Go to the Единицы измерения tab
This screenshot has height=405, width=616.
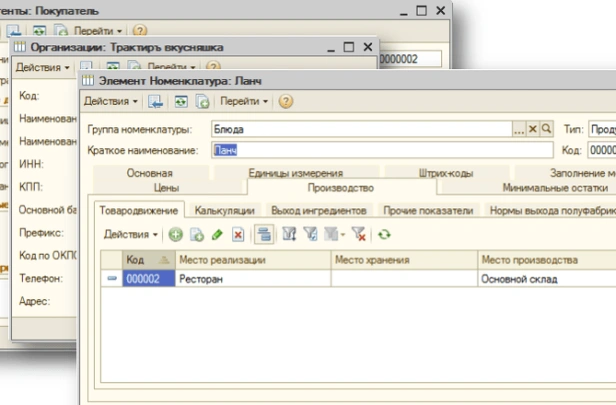pyautogui.click(x=295, y=173)
